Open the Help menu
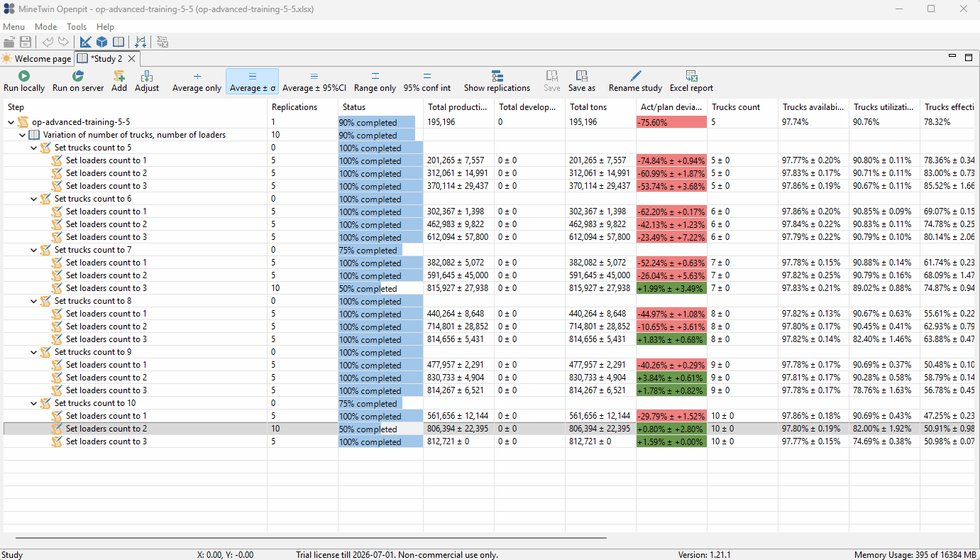Screen dimensions: 980x560 pos(105,27)
